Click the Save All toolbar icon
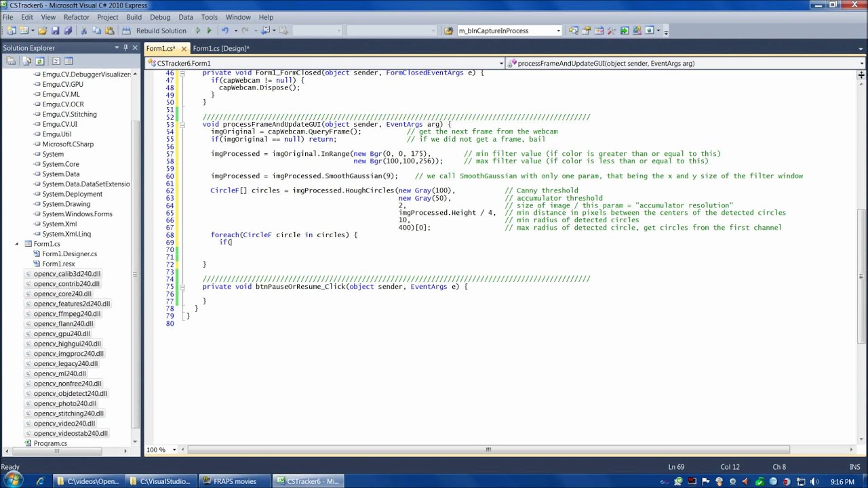The image size is (868, 488). [x=68, y=30]
